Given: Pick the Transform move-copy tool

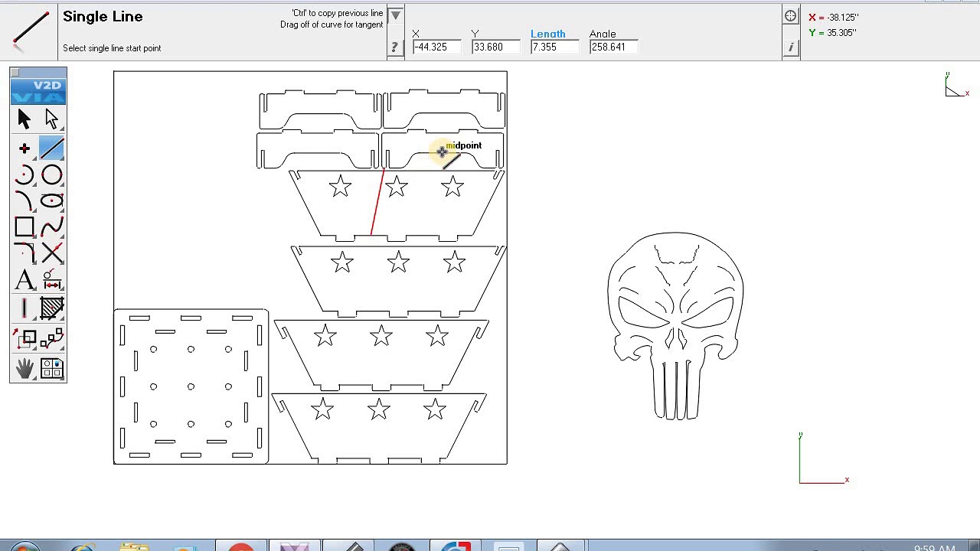Looking at the screenshot, I should (x=24, y=338).
